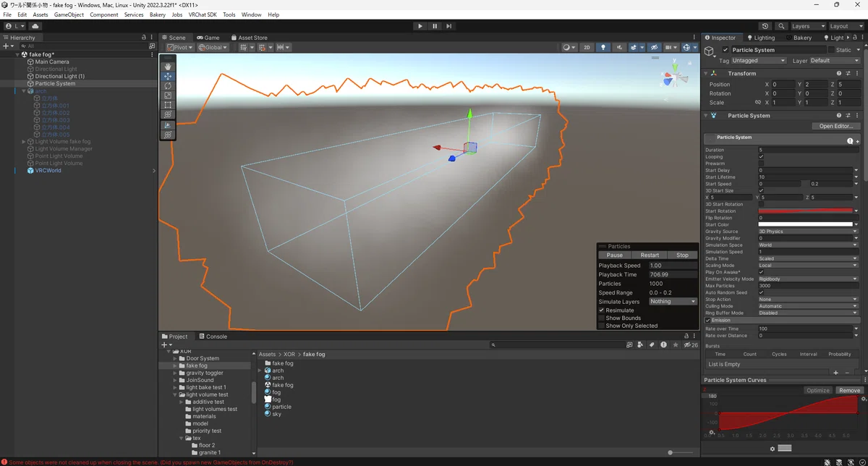The image size is (868, 466).
Task: Select the Rotate tool
Action: 168,85
